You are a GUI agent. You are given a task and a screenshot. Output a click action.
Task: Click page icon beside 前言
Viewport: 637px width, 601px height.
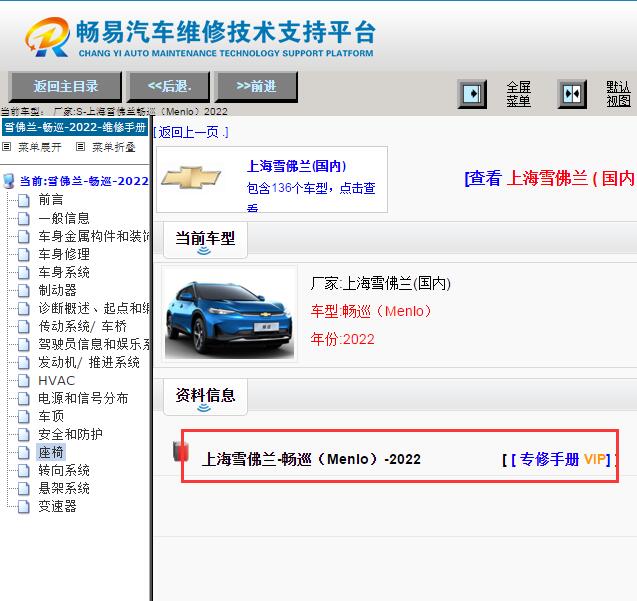tap(24, 200)
